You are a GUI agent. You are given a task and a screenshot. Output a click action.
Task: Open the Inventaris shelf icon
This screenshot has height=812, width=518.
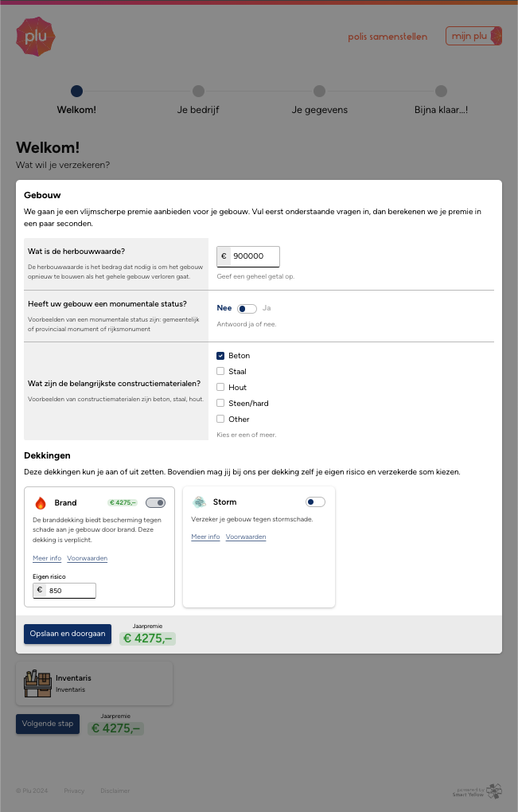37,684
